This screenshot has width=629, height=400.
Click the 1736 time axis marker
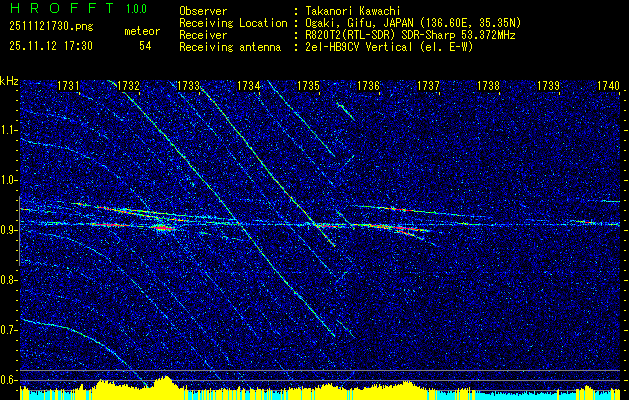pos(368,86)
